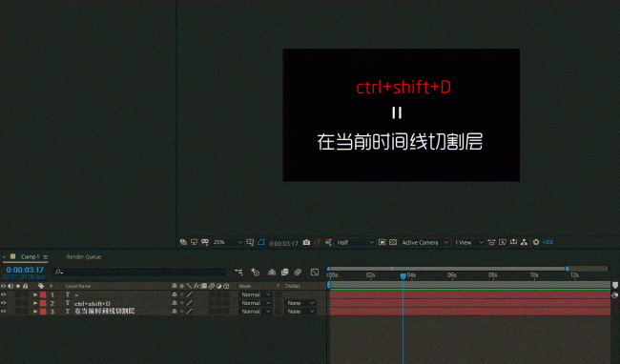Screen dimensions: 620x364
Task: Switch to the Comp 1 tab
Action: coord(30,256)
